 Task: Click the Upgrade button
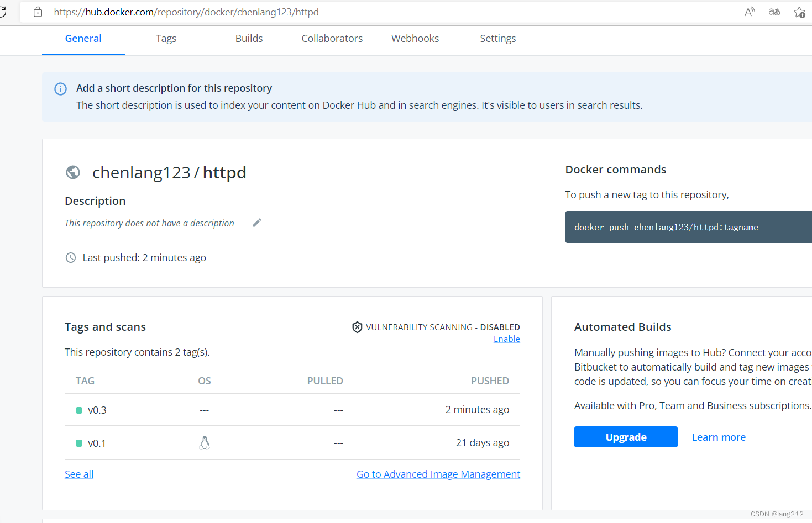point(626,437)
